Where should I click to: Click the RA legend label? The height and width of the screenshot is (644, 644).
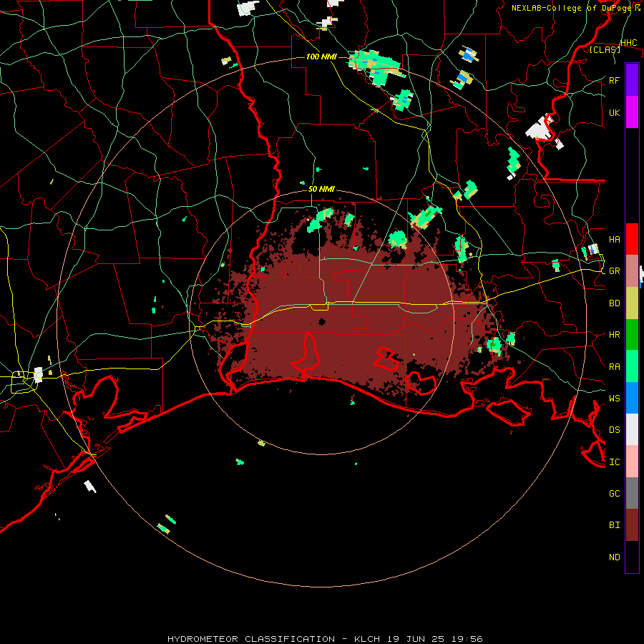(615, 367)
